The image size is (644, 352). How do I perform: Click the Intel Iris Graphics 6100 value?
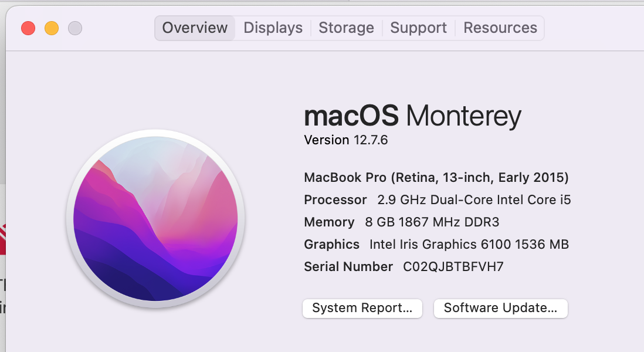[469, 244]
